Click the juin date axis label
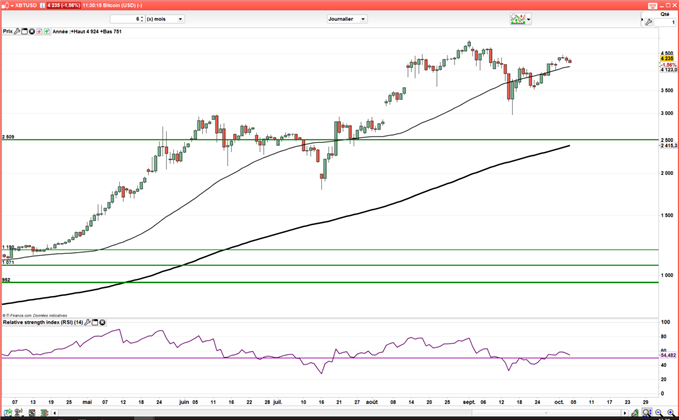The height and width of the screenshot is (420, 679). [x=184, y=402]
